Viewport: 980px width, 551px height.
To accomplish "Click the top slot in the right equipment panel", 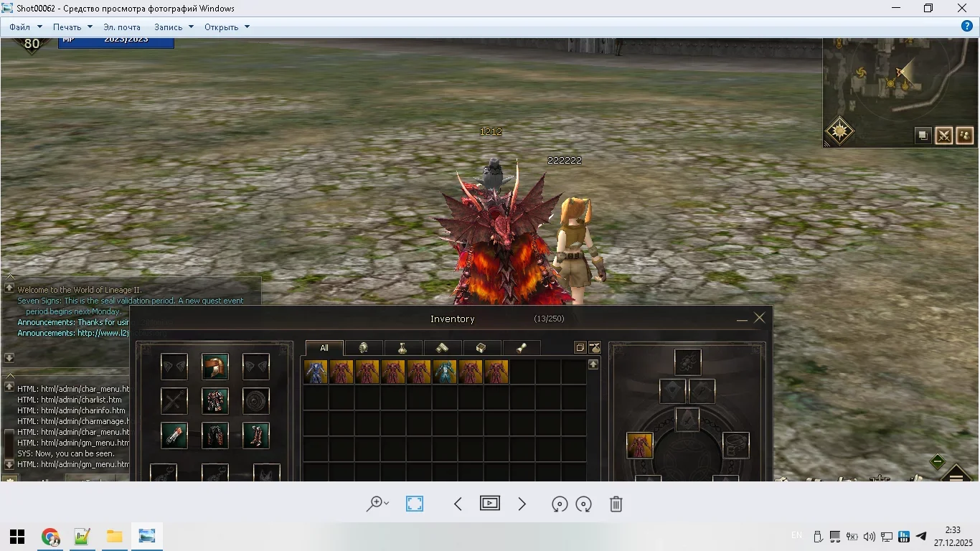I will coord(687,362).
